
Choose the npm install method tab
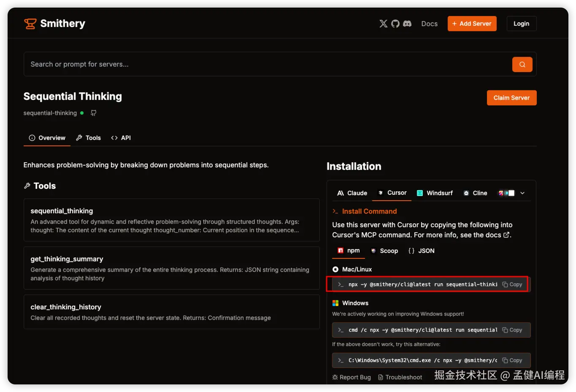tap(349, 250)
